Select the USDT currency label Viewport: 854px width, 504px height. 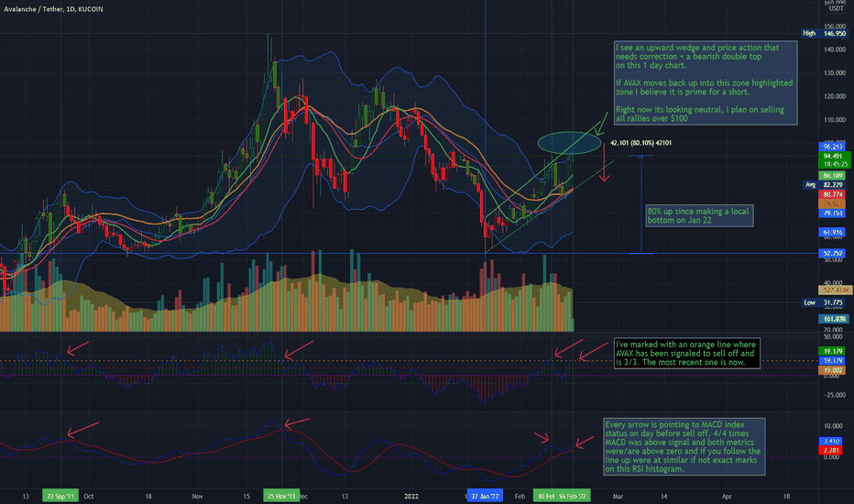tap(836, 9)
